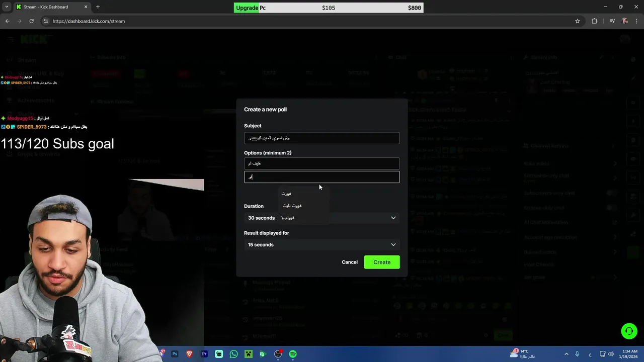Close the Kick Dashboard browser tab

(86, 7)
